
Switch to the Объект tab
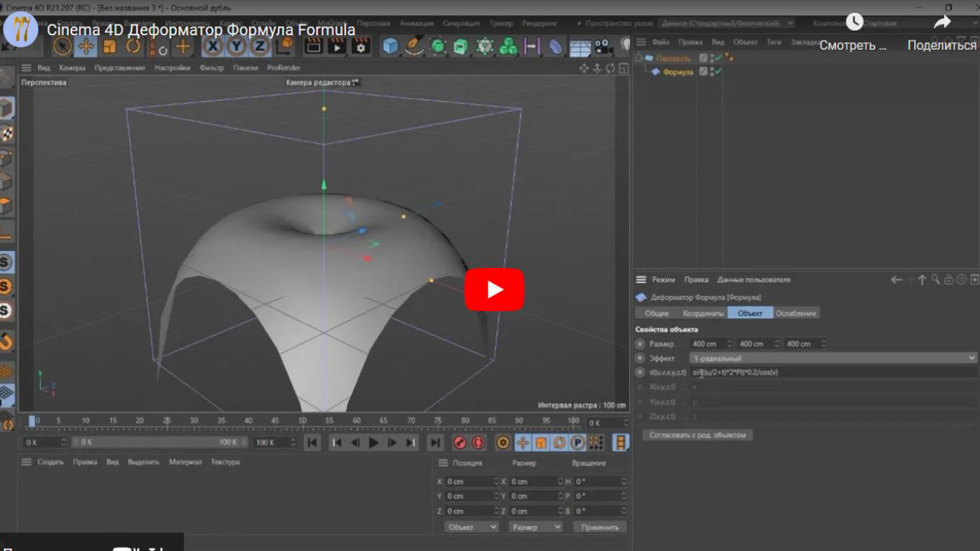pos(750,313)
